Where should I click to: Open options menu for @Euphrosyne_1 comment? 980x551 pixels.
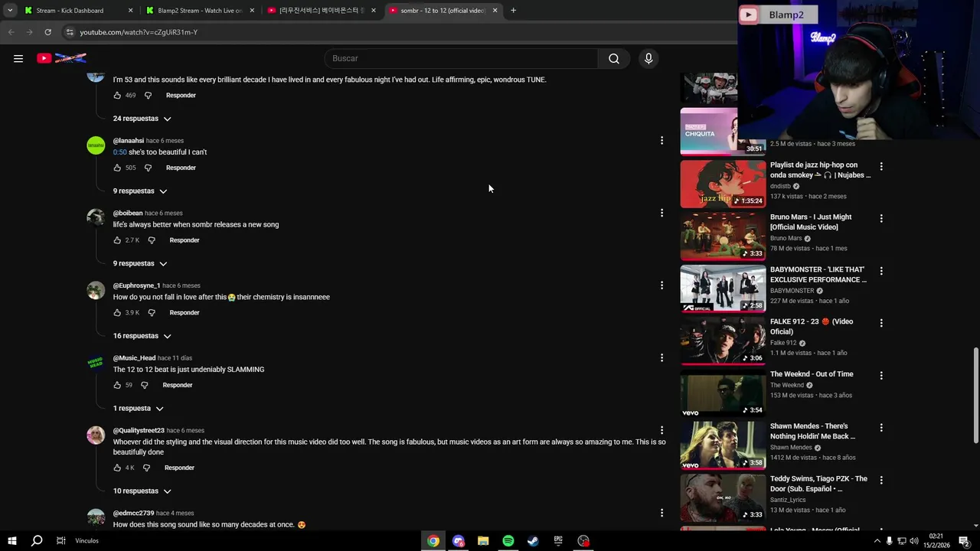point(661,285)
